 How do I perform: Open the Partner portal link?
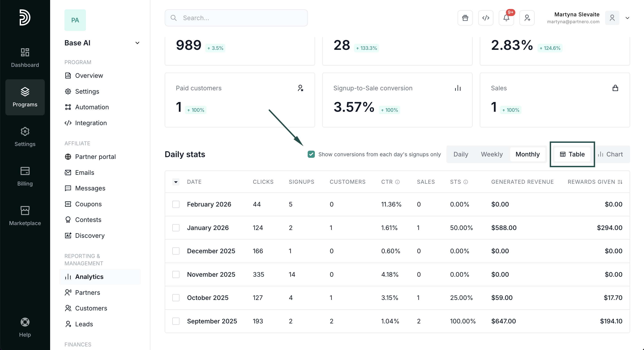tap(95, 156)
